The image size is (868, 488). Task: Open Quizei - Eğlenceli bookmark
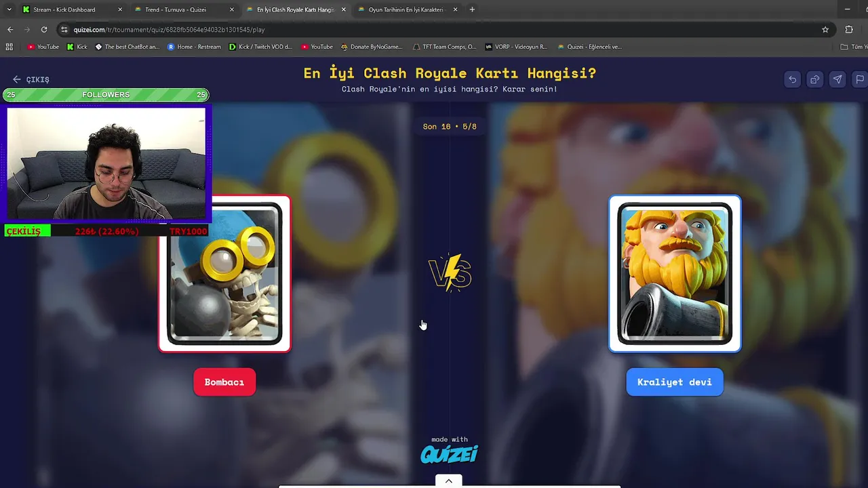coord(589,47)
